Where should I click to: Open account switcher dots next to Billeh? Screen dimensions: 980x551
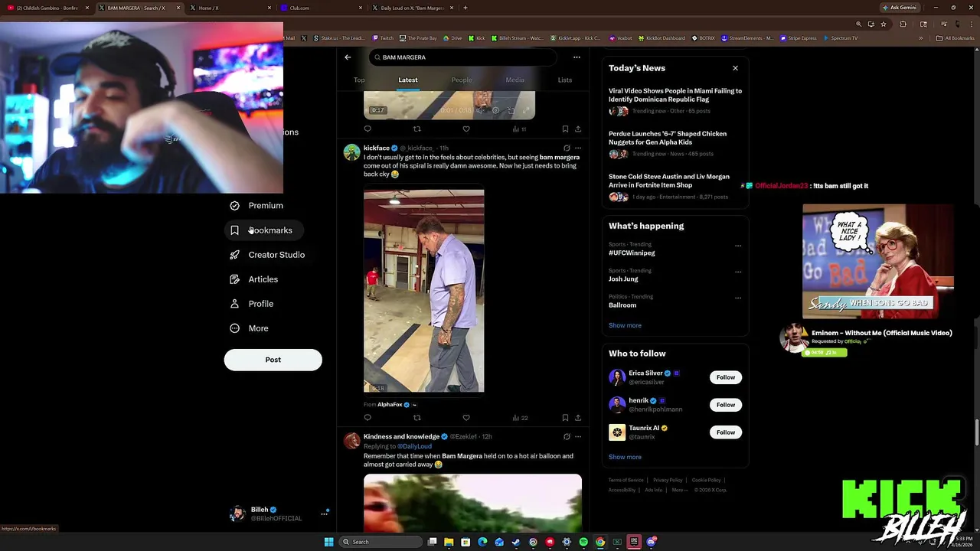tap(324, 514)
